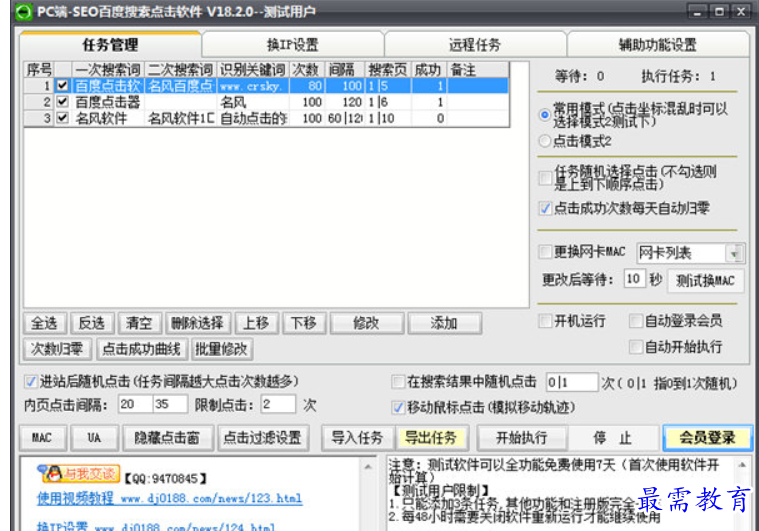
Task: Select cell 自动点击的 in row 3
Action: click(x=253, y=118)
